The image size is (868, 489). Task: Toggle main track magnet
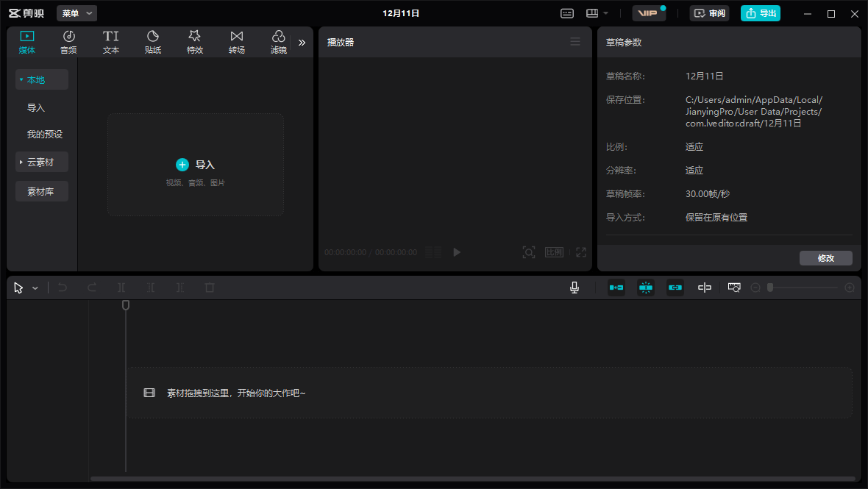(616, 288)
